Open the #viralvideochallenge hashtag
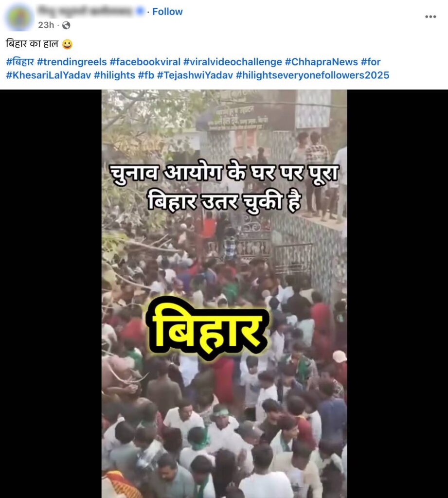The image size is (448, 498). pos(233,62)
